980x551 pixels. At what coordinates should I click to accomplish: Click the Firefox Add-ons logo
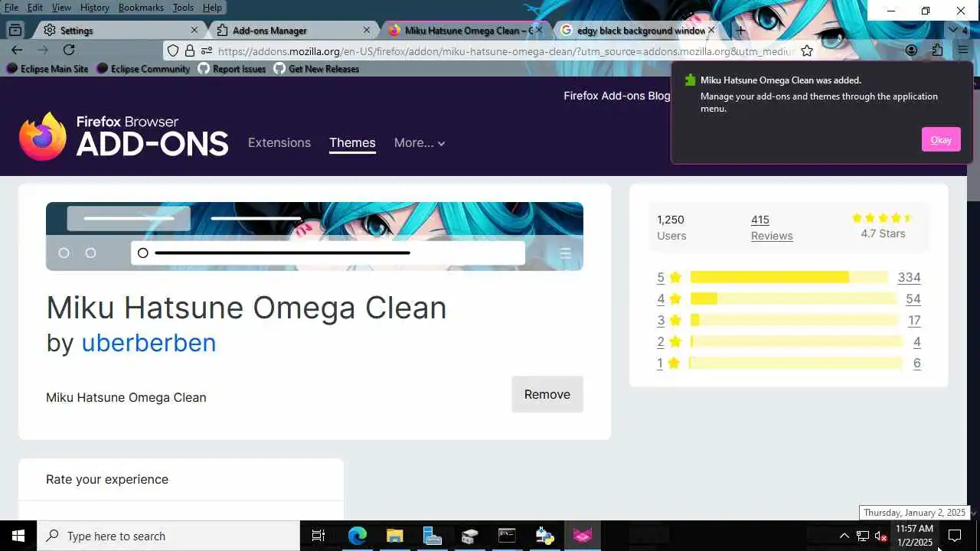point(124,136)
